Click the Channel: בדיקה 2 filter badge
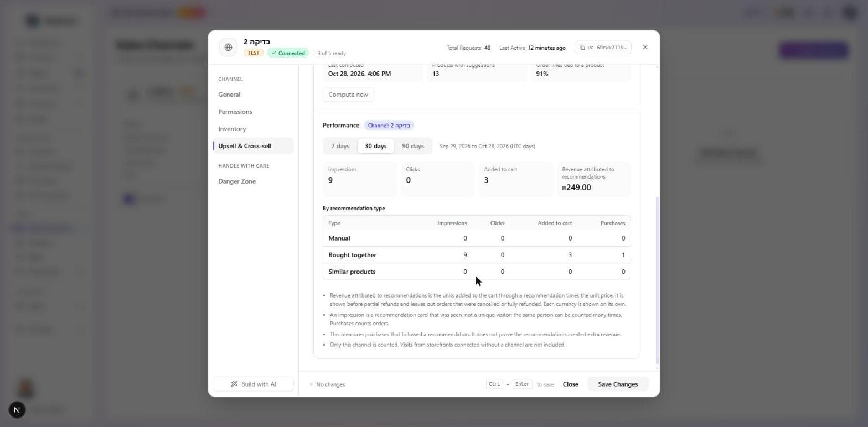The width and height of the screenshot is (868, 427). [x=389, y=126]
